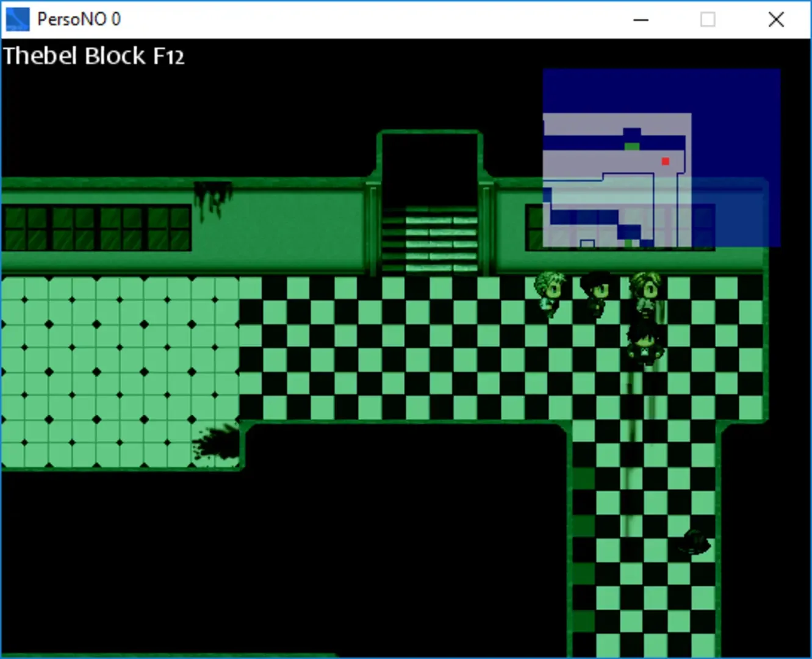
Task: Click the long-haired character on the right
Action: pyautogui.click(x=645, y=293)
